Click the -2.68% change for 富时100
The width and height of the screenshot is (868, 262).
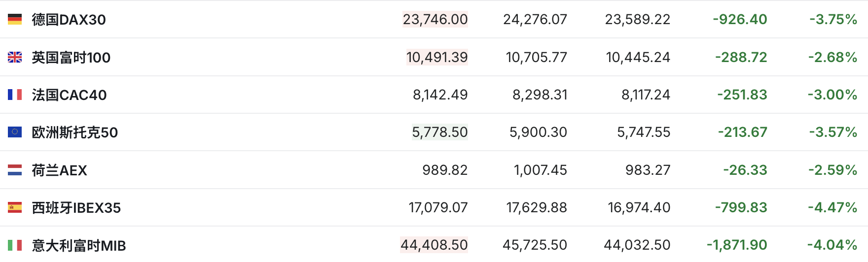pos(832,57)
